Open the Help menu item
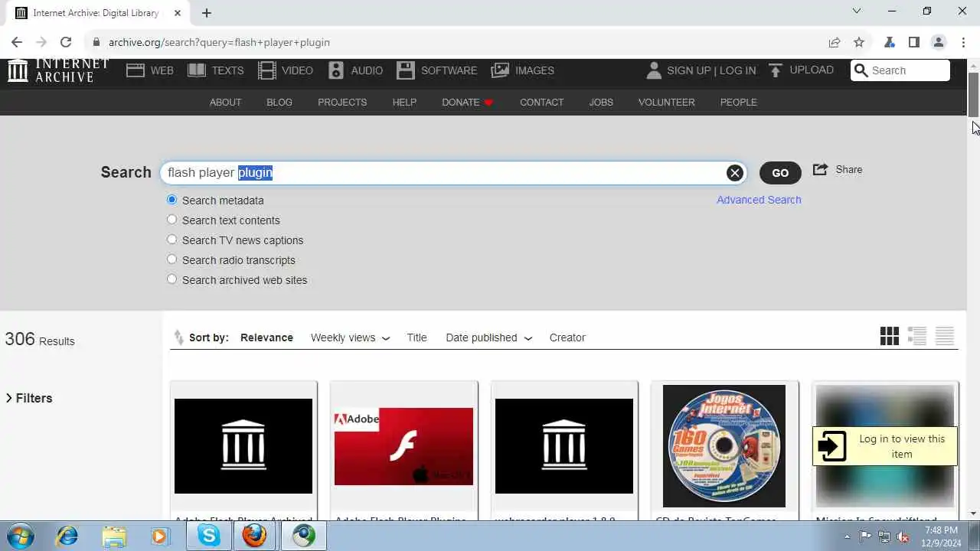The image size is (980, 551). (404, 102)
